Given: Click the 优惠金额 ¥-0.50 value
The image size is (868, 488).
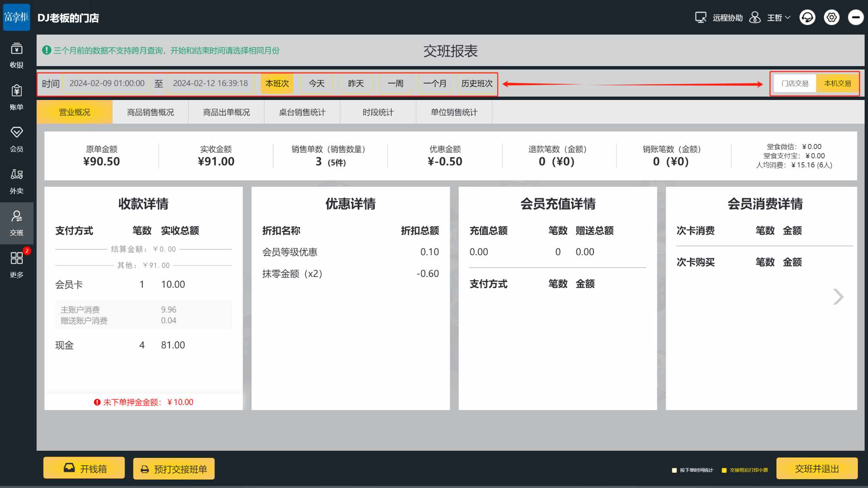Looking at the screenshot, I should pyautogui.click(x=445, y=161).
